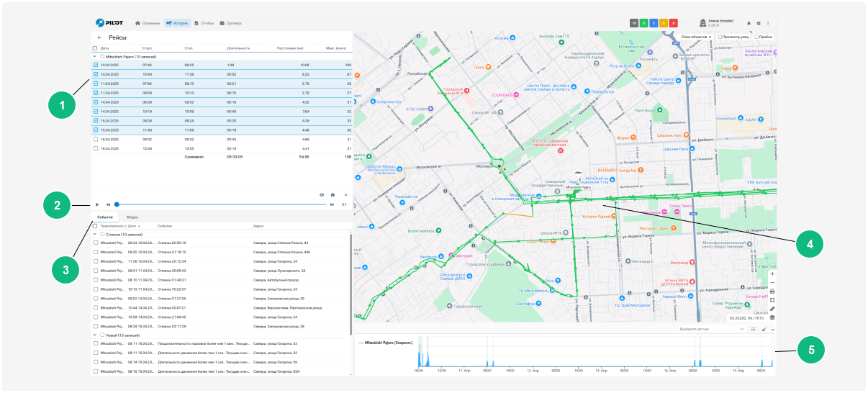The width and height of the screenshot is (868, 393).
Task: Open the Выберите датчик sensor dropdown
Action: coord(712,329)
